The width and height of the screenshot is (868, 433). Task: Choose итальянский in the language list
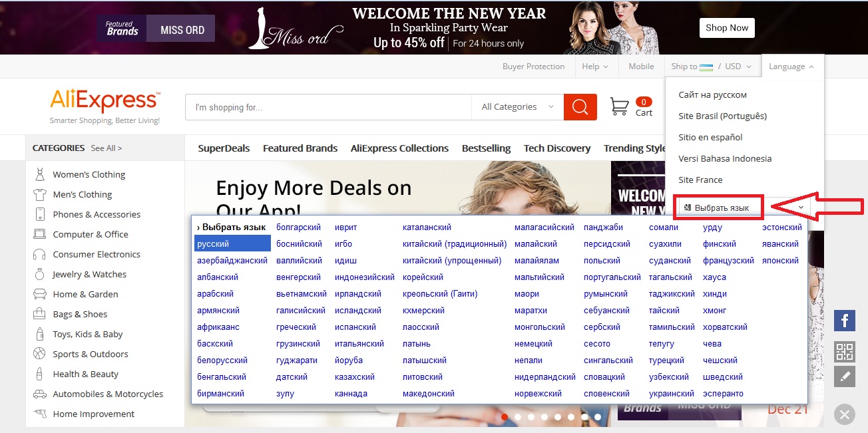pos(359,344)
